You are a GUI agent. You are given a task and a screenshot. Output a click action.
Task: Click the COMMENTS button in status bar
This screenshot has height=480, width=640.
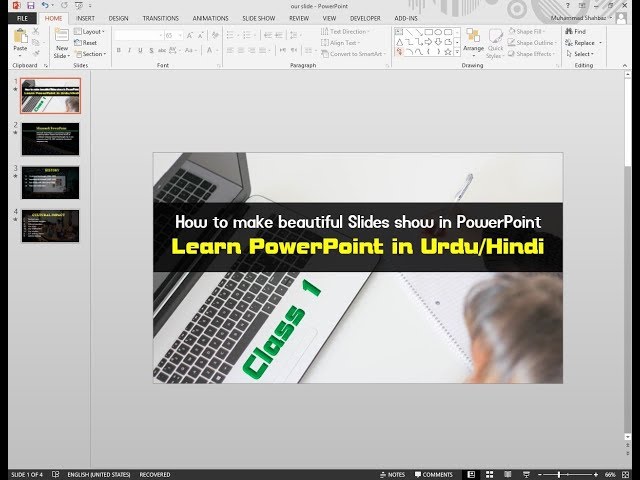434,474
